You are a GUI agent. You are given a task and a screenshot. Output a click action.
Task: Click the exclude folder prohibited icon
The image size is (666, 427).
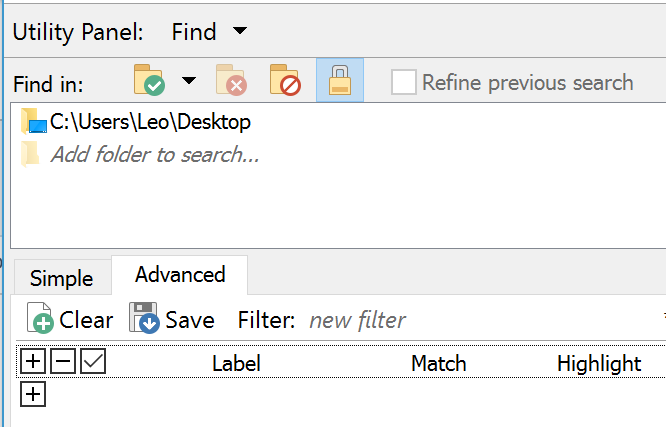pos(285,80)
